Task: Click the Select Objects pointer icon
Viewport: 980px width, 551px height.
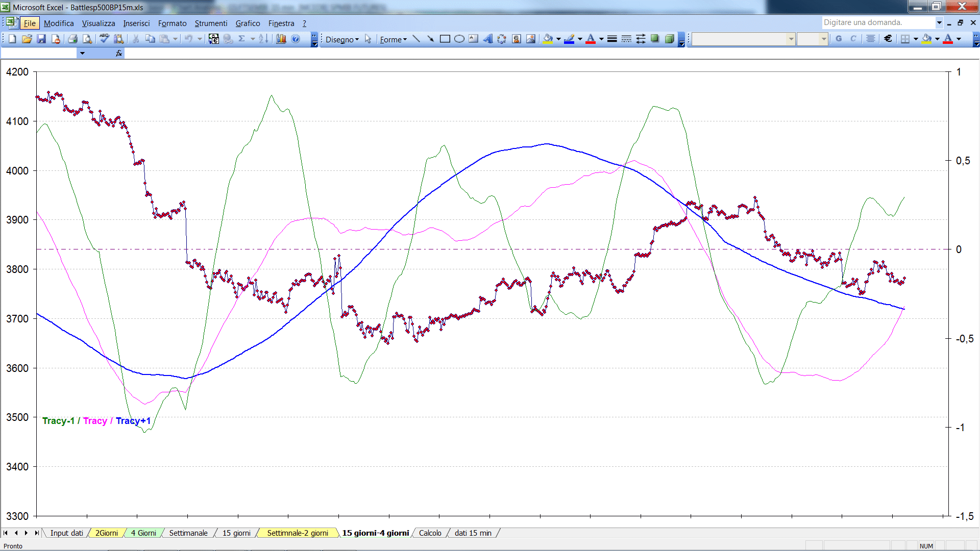Action: point(368,39)
